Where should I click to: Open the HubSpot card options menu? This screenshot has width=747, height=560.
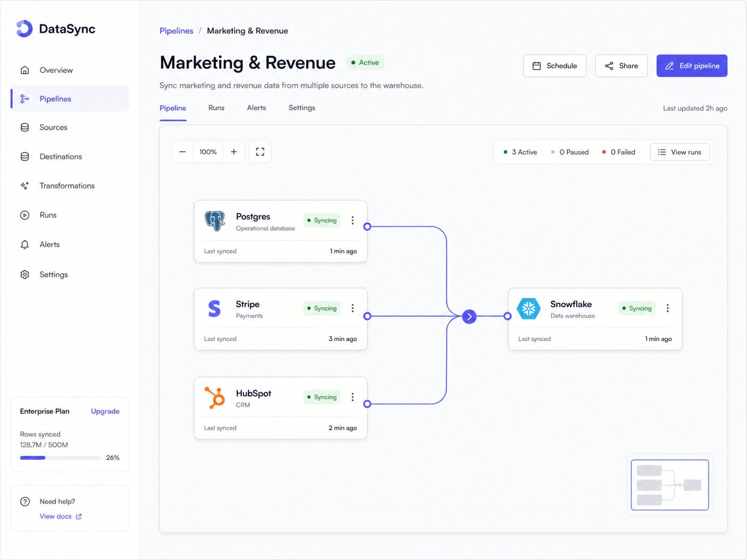tap(353, 397)
